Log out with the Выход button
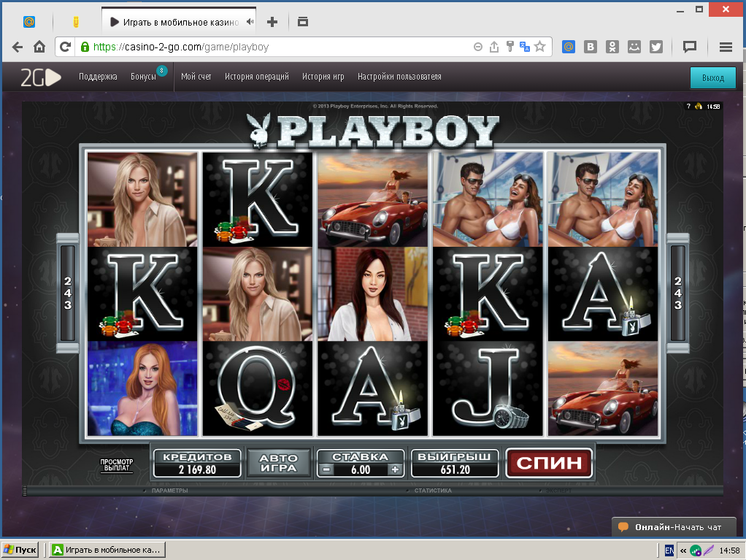This screenshot has height=560, width=746. (x=712, y=78)
